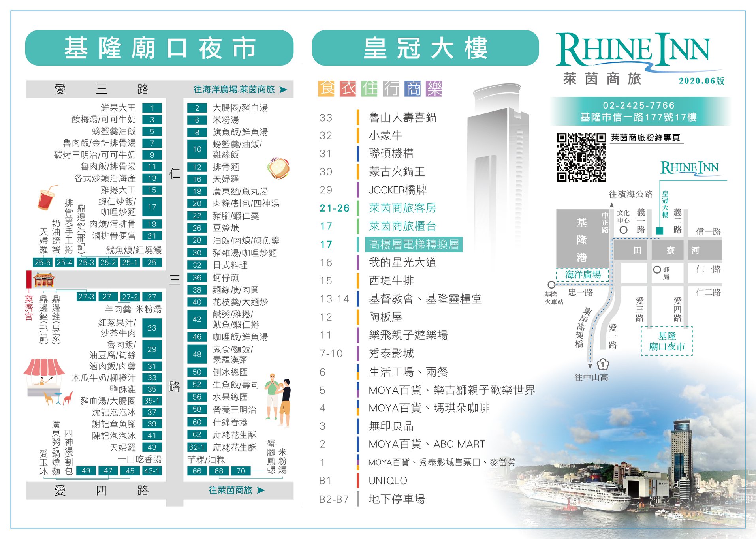756x539 pixels.
Task: Click the red 奠濟宮 label
Action: [28, 308]
